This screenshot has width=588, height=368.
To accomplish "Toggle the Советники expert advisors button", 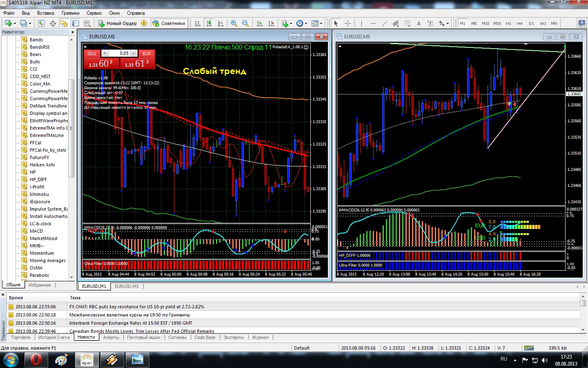I will click(169, 23).
